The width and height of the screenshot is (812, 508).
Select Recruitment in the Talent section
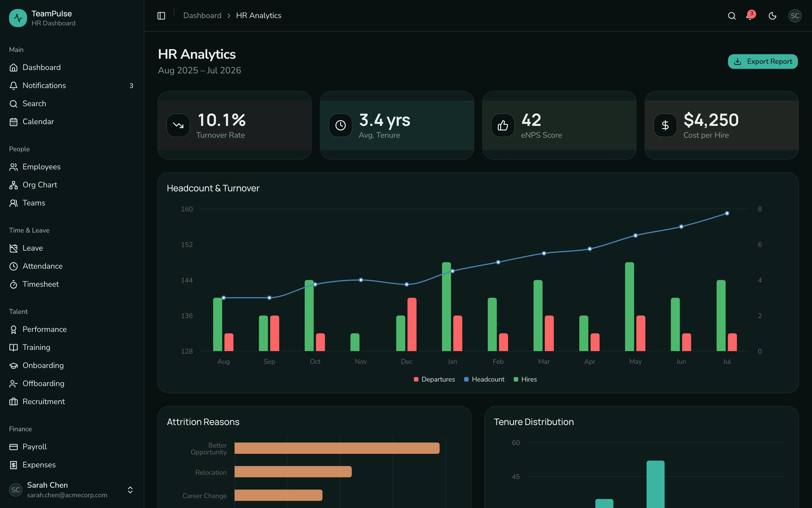click(72, 402)
